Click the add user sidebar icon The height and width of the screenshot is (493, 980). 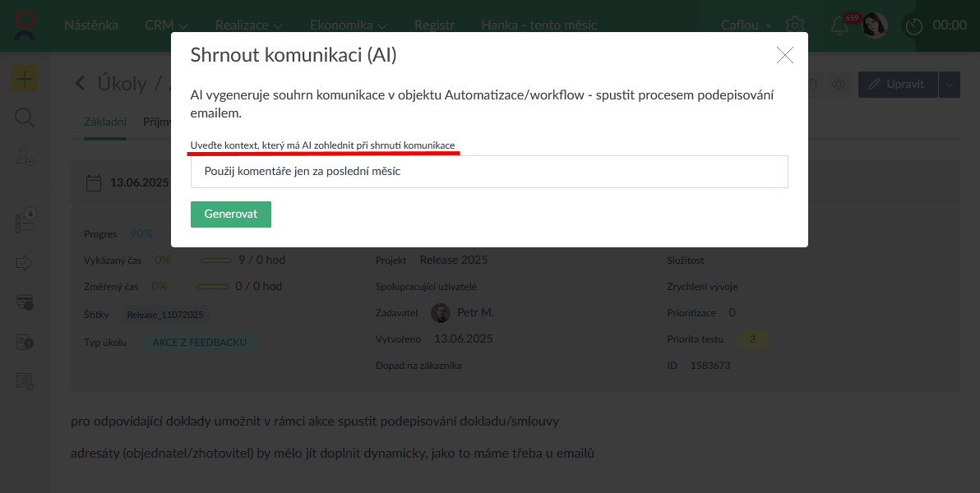click(25, 158)
